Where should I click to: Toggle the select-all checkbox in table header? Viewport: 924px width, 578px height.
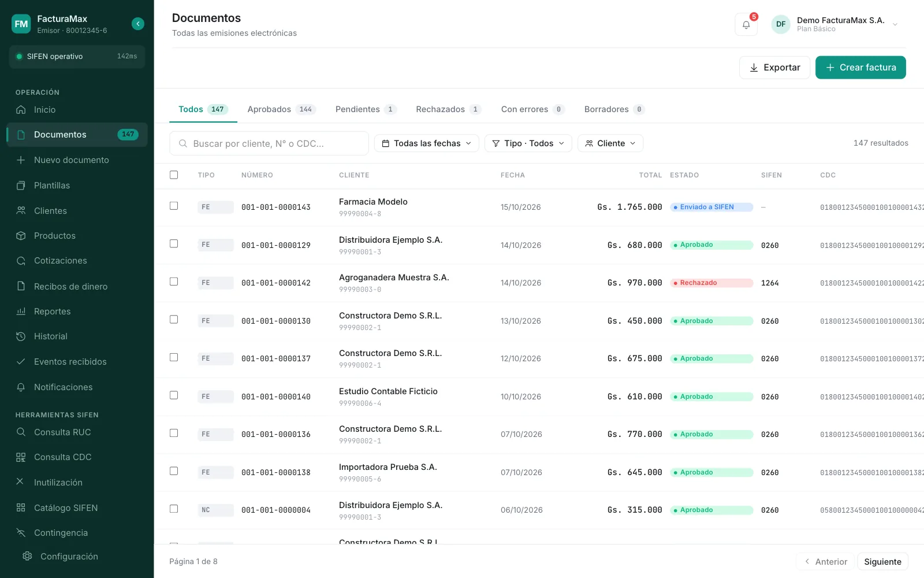[174, 175]
